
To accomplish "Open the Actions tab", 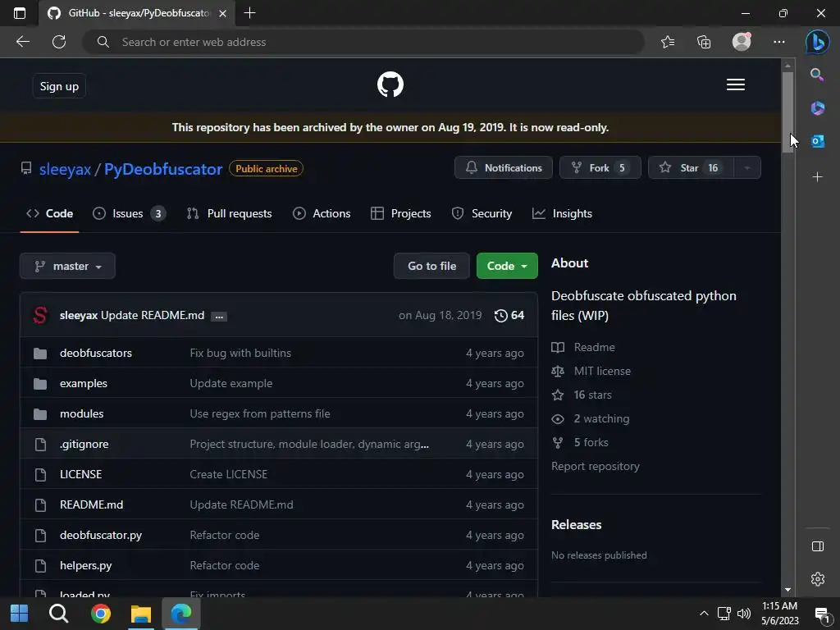I will (x=322, y=214).
